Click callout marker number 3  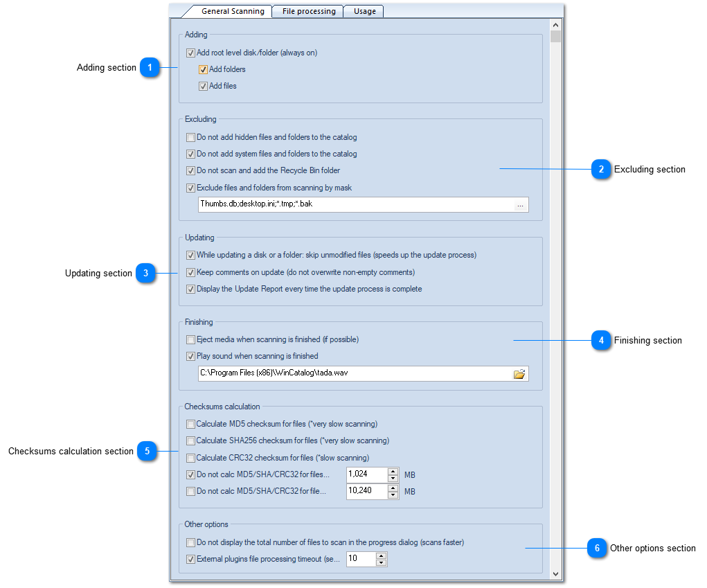pyautogui.click(x=145, y=274)
